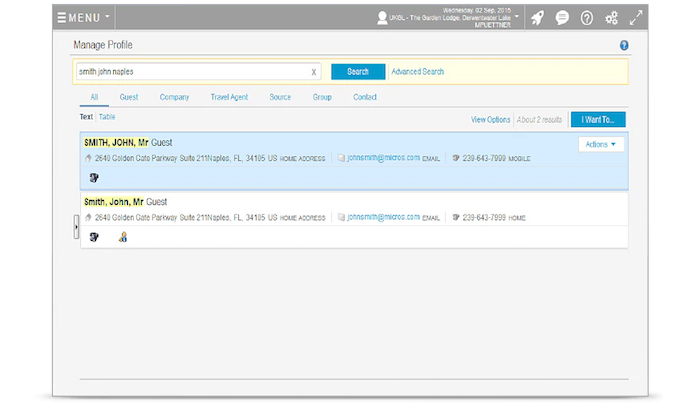Open property location dropdown arrow in header
700x420 pixels.
coord(517,16)
